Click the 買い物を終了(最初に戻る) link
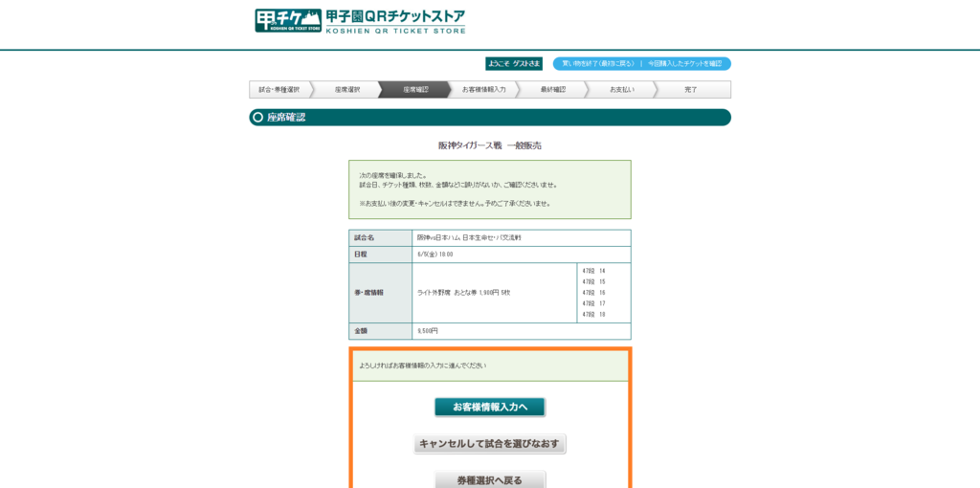Image resolution: width=980 pixels, height=488 pixels. click(x=598, y=64)
